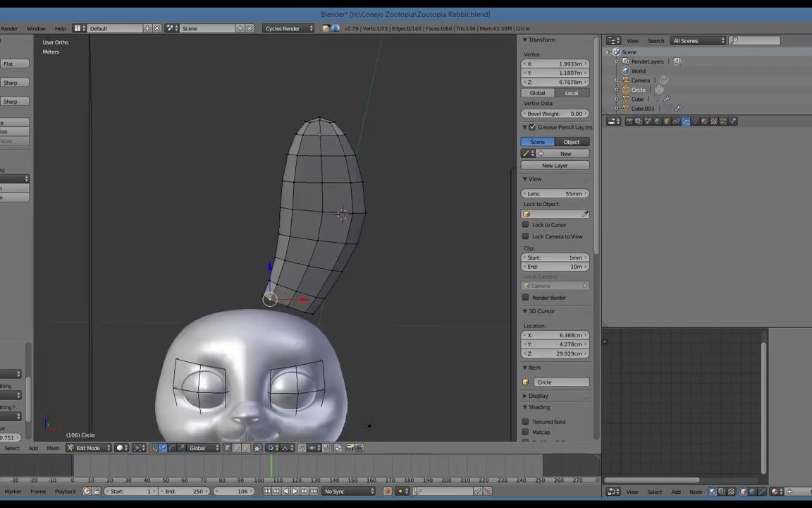812x508 pixels.
Task: Open the Cycles Render engine dropdown
Action: (288, 28)
